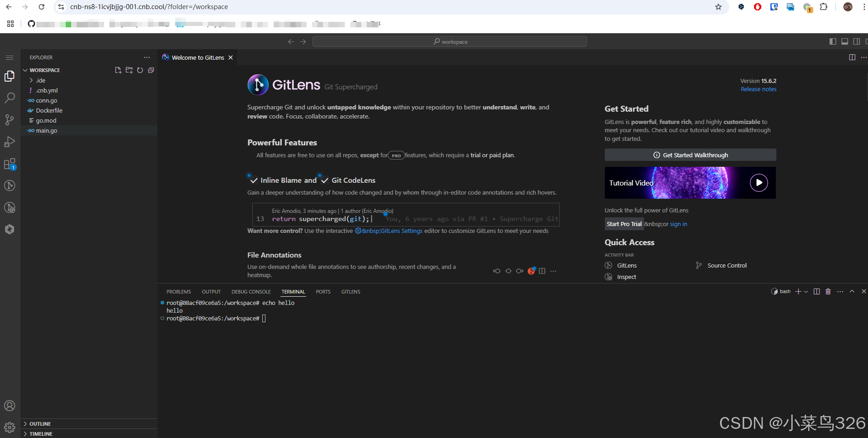Split the terminal panel

click(x=816, y=291)
